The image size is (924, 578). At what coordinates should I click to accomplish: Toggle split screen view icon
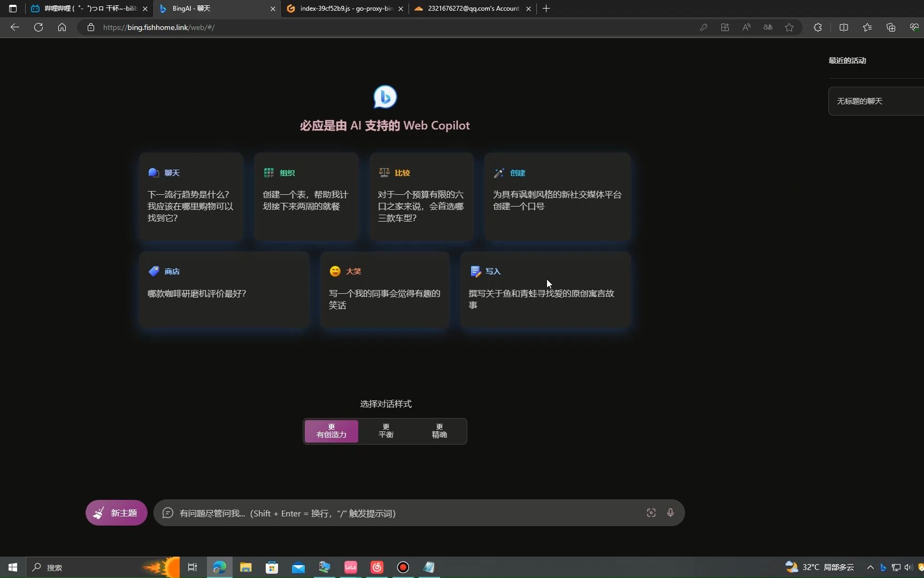click(844, 27)
